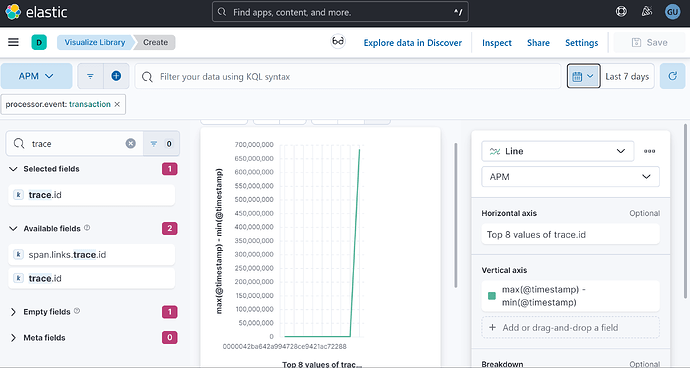This screenshot has width=690, height=368.
Task: Open the APM data view dropdown
Action: point(37,76)
